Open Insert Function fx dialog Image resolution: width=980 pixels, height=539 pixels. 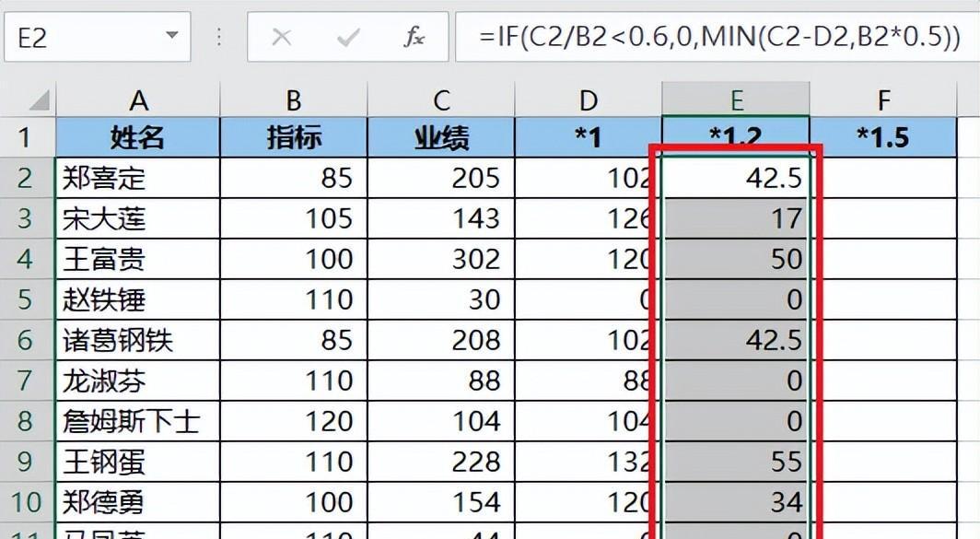click(x=414, y=38)
